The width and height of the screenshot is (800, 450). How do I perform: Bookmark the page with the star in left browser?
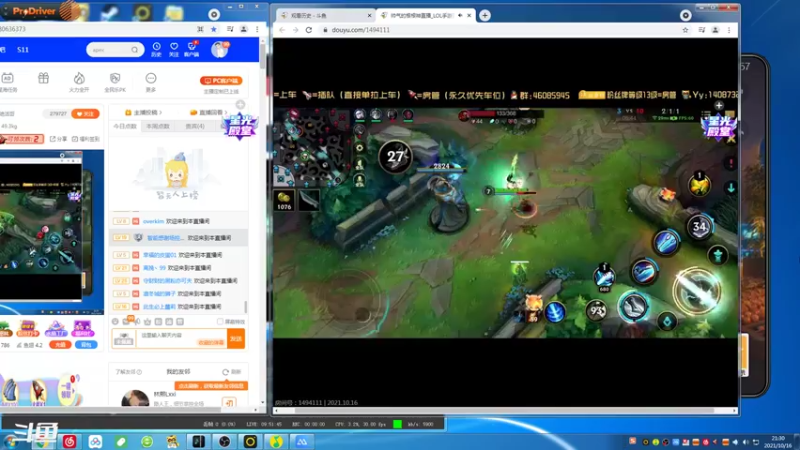tap(214, 29)
